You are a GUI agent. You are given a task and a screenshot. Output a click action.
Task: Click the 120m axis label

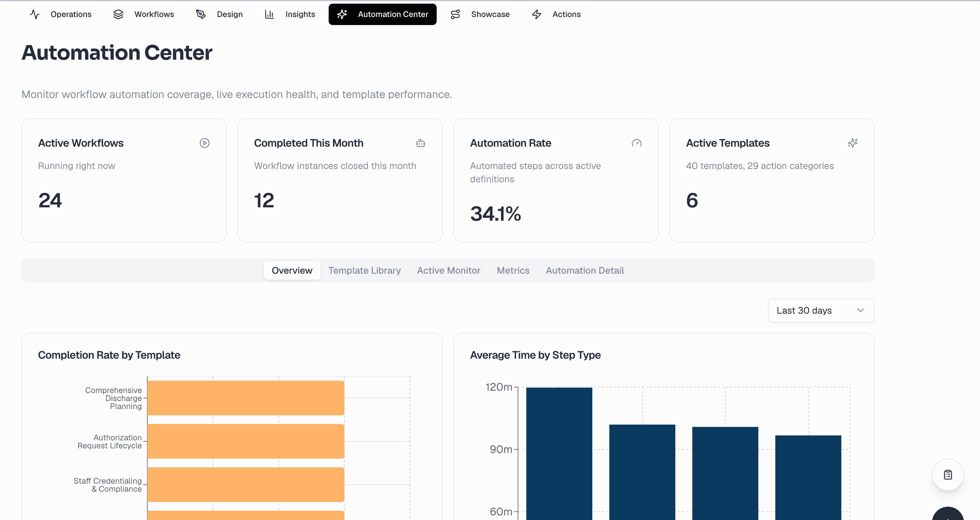[499, 387]
